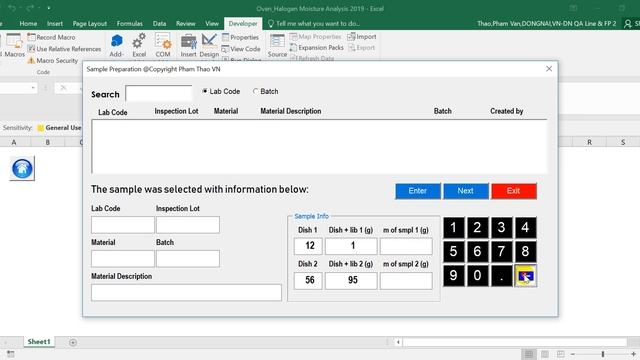
Task: Click the XML Export button
Action: coord(362,48)
